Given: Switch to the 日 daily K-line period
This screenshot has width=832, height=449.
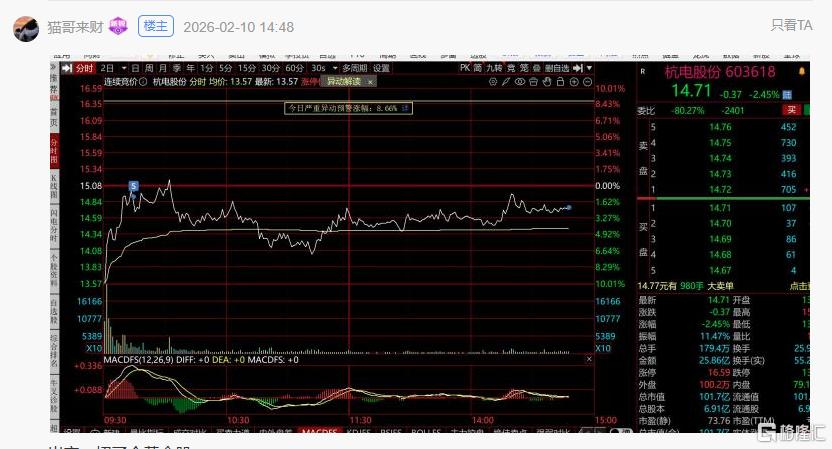Looking at the screenshot, I should [x=135, y=68].
